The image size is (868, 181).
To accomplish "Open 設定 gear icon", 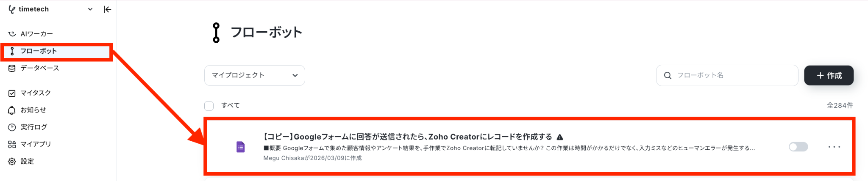I will (x=12, y=162).
